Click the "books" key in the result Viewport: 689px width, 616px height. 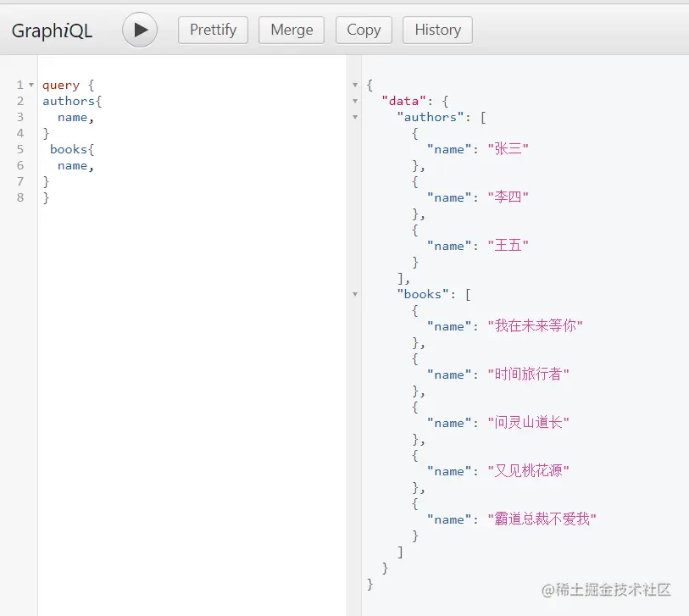[423, 294]
